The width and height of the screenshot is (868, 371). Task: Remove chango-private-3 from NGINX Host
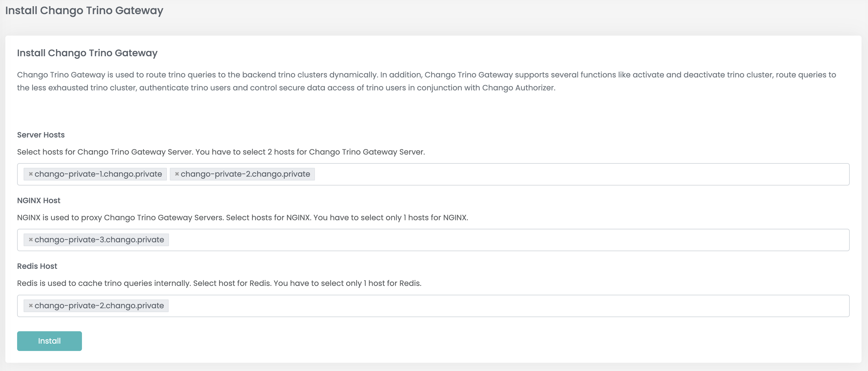point(31,240)
